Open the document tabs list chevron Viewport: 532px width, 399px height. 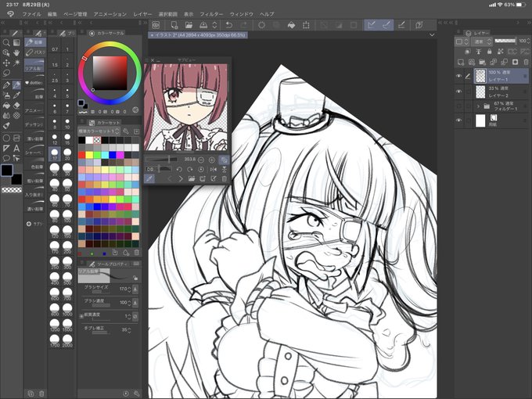pos(432,35)
